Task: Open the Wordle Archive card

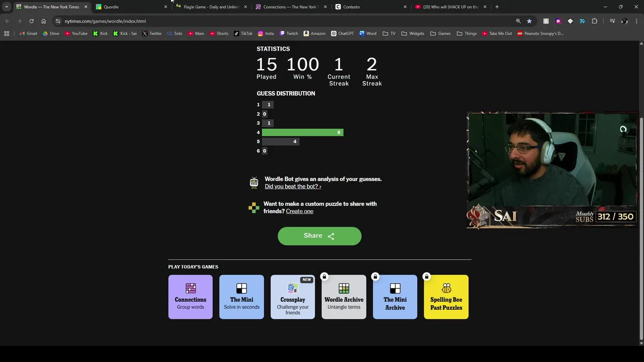Action: [344, 297]
